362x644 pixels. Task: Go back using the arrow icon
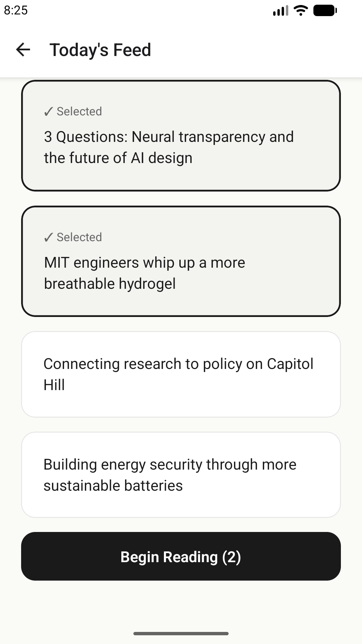[x=23, y=50]
